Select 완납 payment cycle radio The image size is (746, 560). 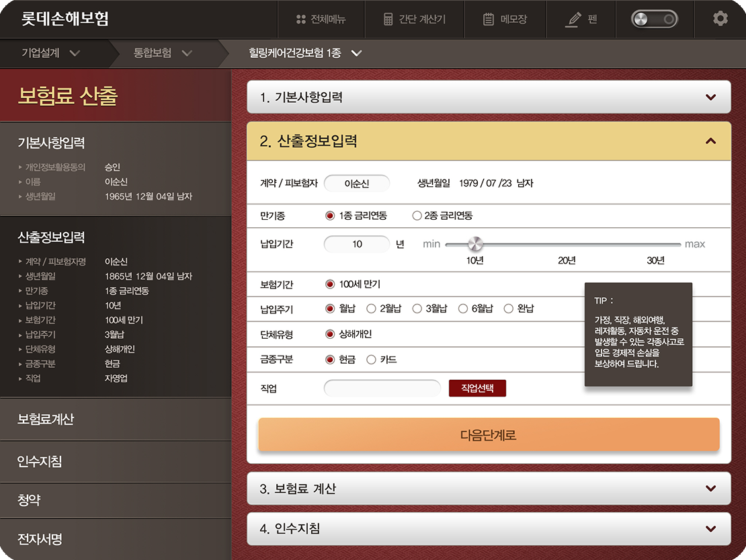pyautogui.click(x=508, y=309)
